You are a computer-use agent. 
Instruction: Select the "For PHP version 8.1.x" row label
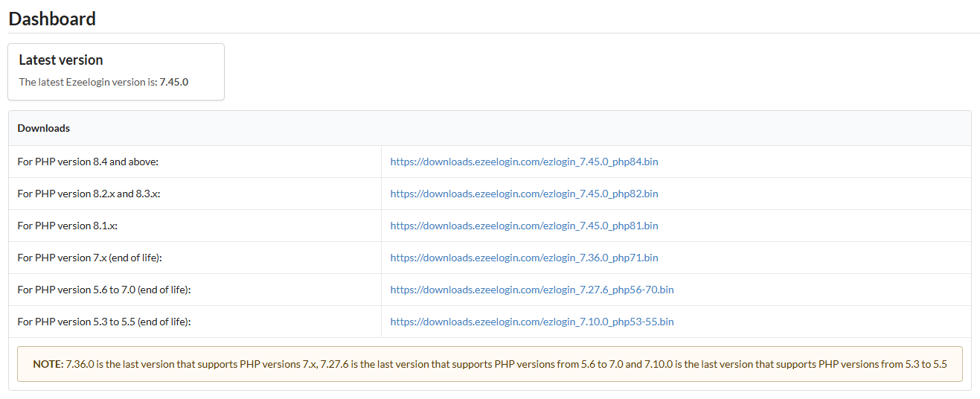point(67,226)
